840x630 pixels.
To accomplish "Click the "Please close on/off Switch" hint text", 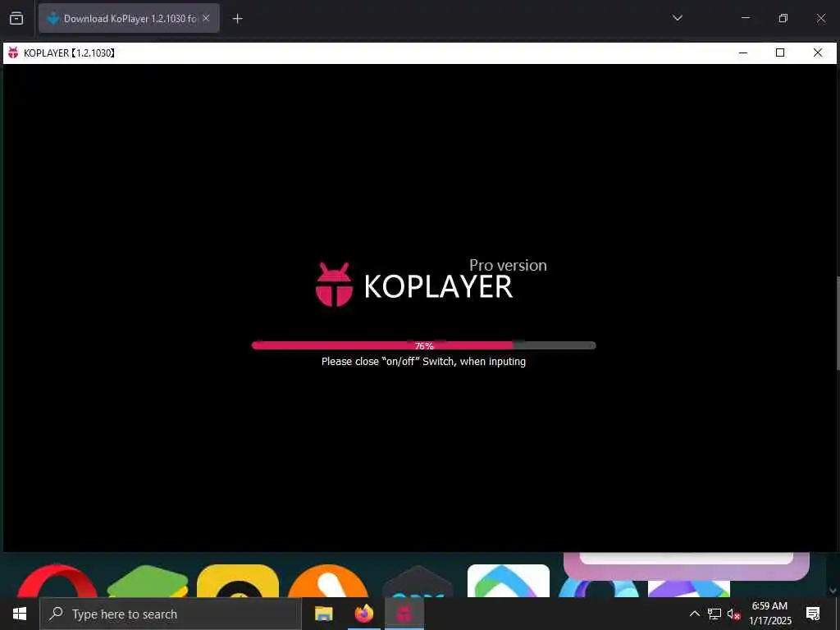I will [423, 362].
